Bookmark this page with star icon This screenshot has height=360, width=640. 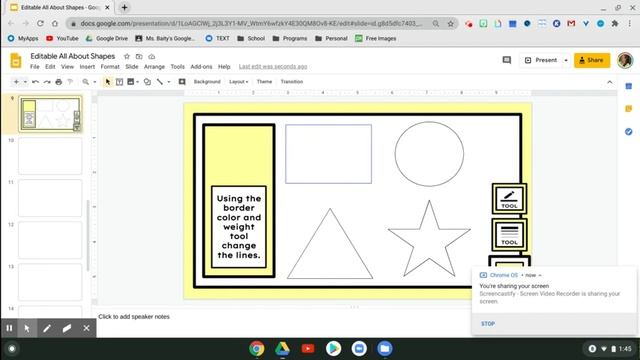tap(451, 24)
